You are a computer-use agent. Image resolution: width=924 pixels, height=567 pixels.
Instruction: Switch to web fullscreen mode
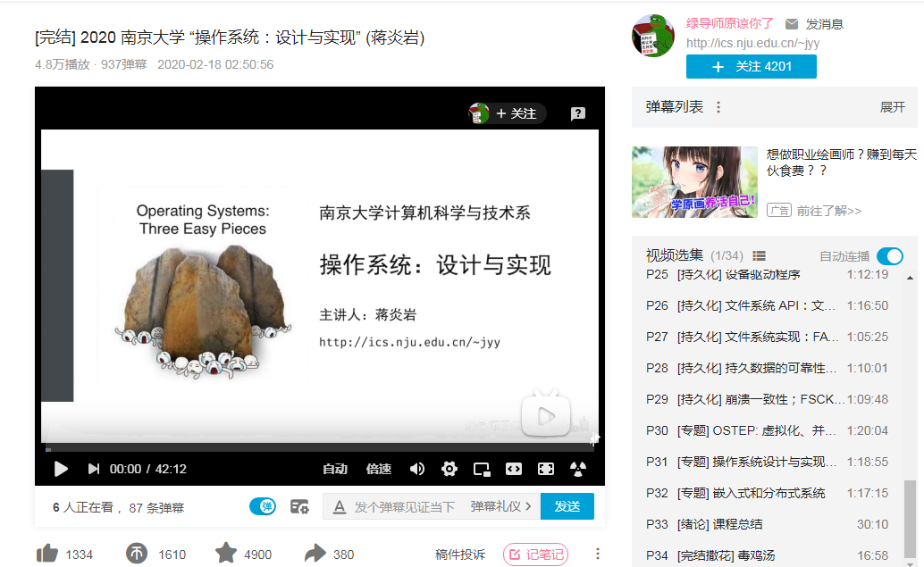(512, 468)
